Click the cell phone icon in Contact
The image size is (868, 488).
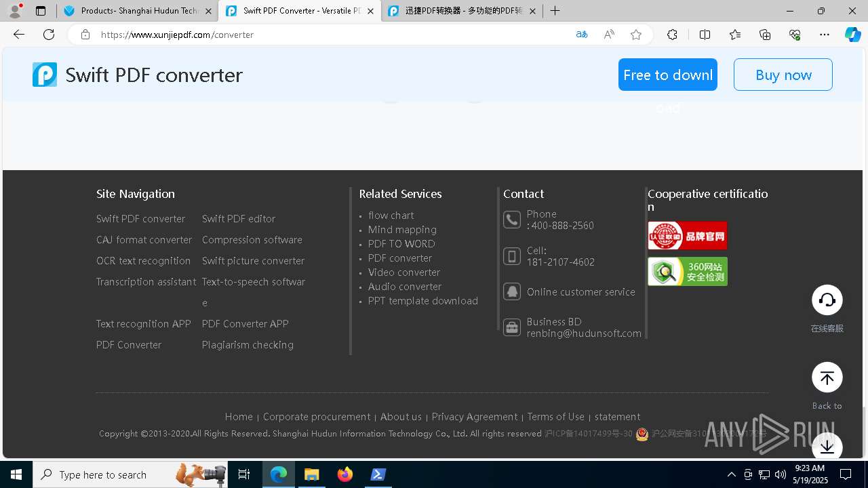click(x=512, y=256)
